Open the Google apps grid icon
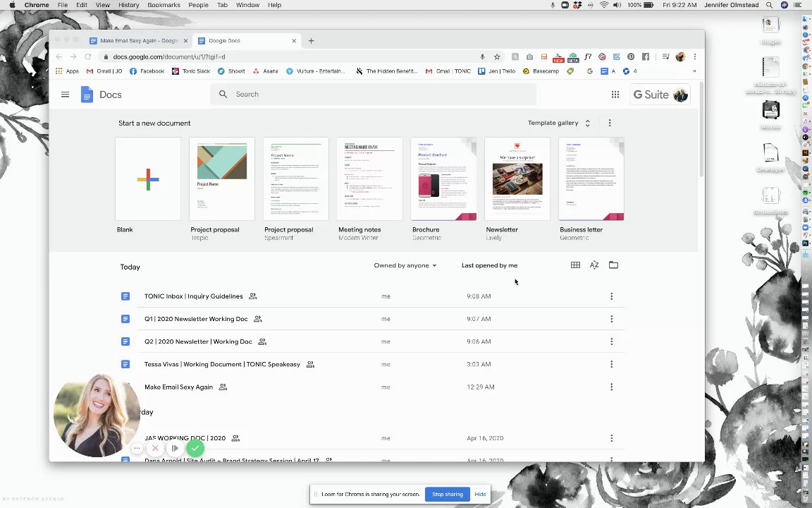The height and width of the screenshot is (508, 812). click(615, 95)
